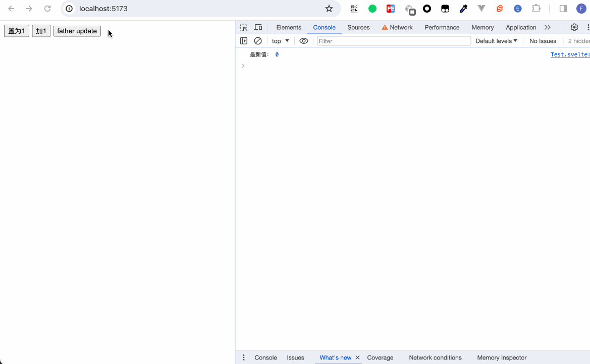Show the console sidebar panel icon
Screen dimensions: 590x364
click(244, 41)
